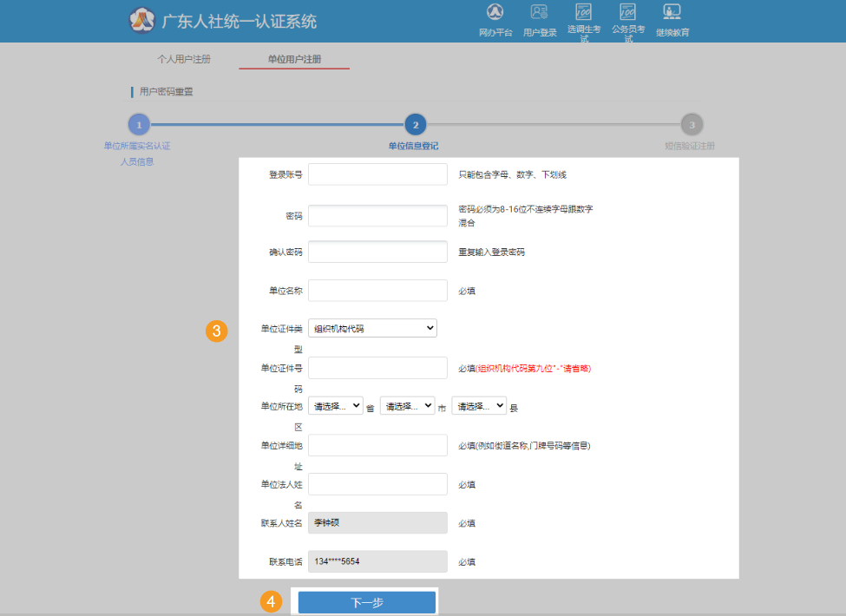Switch to 个人用户注册 tab
This screenshot has width=846, height=616.
click(183, 59)
